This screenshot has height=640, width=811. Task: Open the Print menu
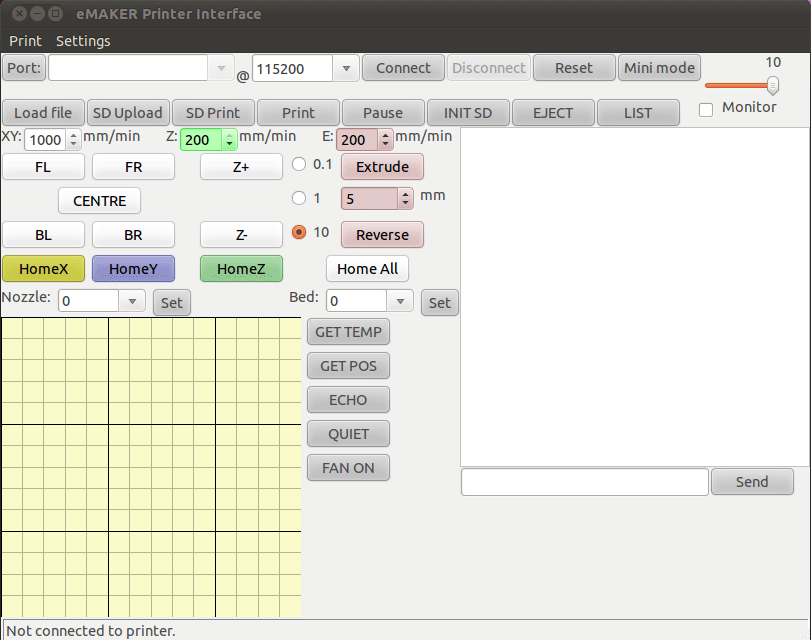point(26,41)
